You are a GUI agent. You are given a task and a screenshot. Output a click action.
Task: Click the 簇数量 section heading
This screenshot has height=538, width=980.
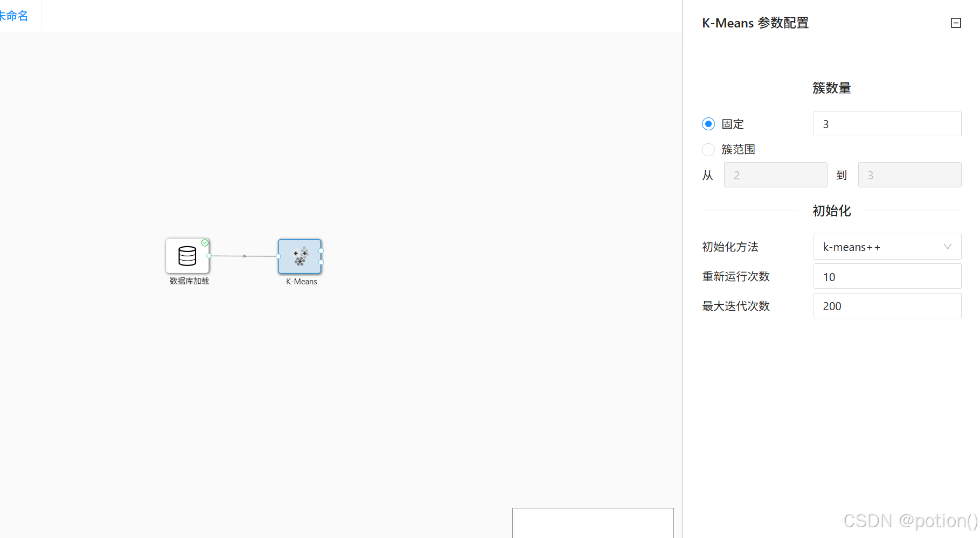[x=831, y=88]
